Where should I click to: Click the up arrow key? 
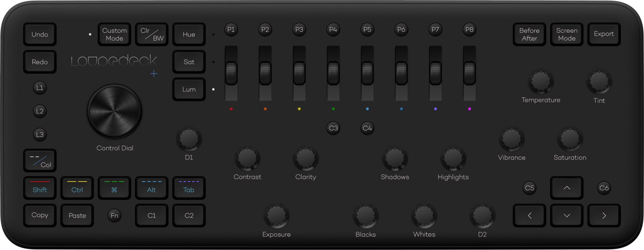[567, 188]
